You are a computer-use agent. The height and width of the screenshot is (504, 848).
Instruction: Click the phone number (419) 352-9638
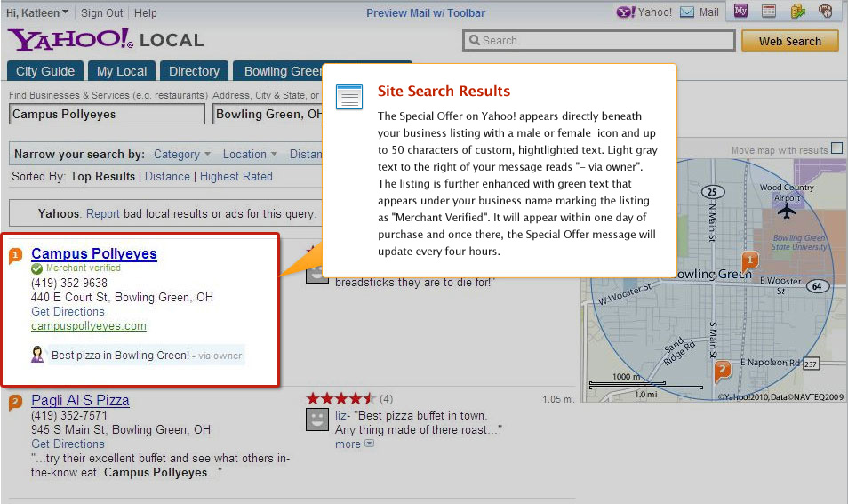pyautogui.click(x=69, y=283)
